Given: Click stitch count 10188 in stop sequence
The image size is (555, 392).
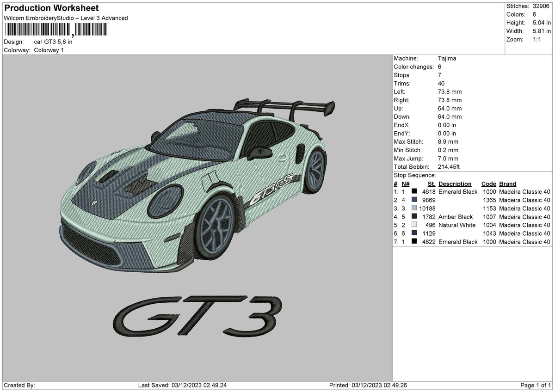Looking at the screenshot, I should click(427, 208).
